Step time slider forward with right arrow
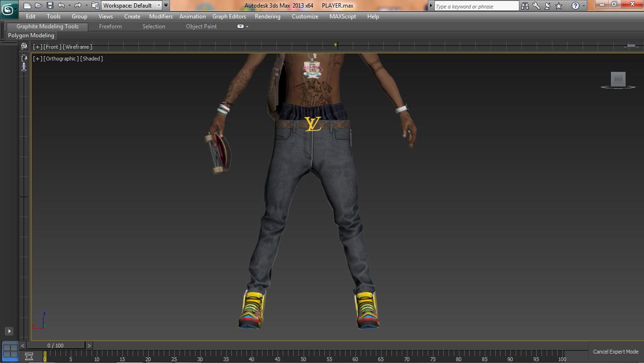Image resolution: width=644 pixels, height=363 pixels. click(x=89, y=346)
